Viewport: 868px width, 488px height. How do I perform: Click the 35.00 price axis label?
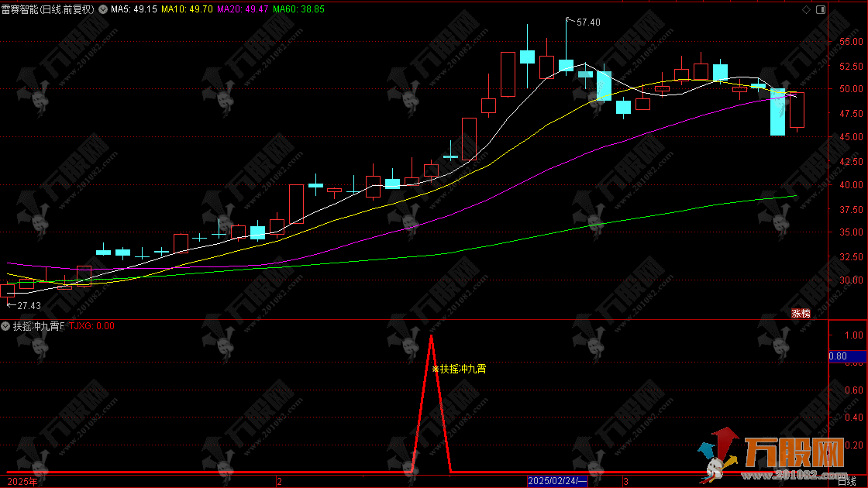pyautogui.click(x=852, y=232)
